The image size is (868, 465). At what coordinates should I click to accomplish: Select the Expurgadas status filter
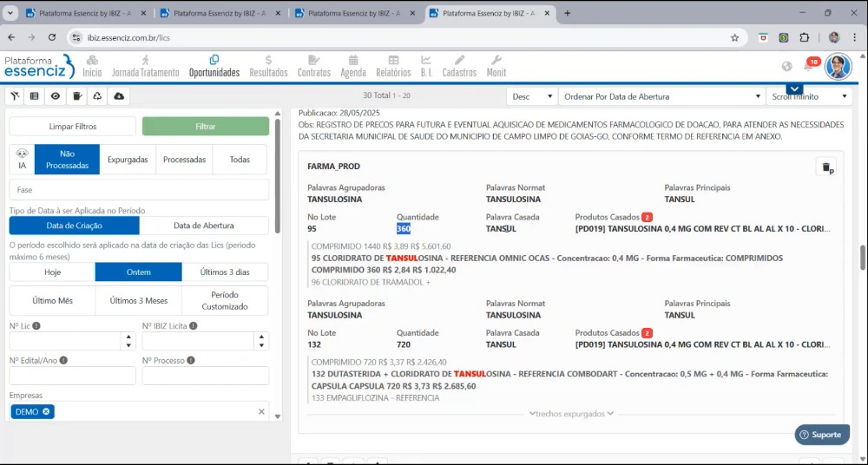click(x=128, y=160)
